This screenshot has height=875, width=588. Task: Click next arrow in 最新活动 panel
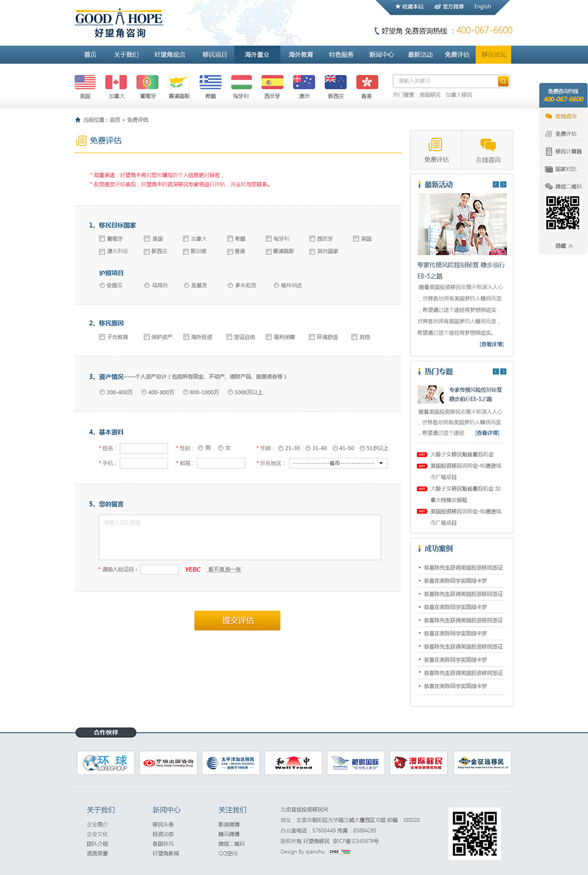pyautogui.click(x=503, y=185)
